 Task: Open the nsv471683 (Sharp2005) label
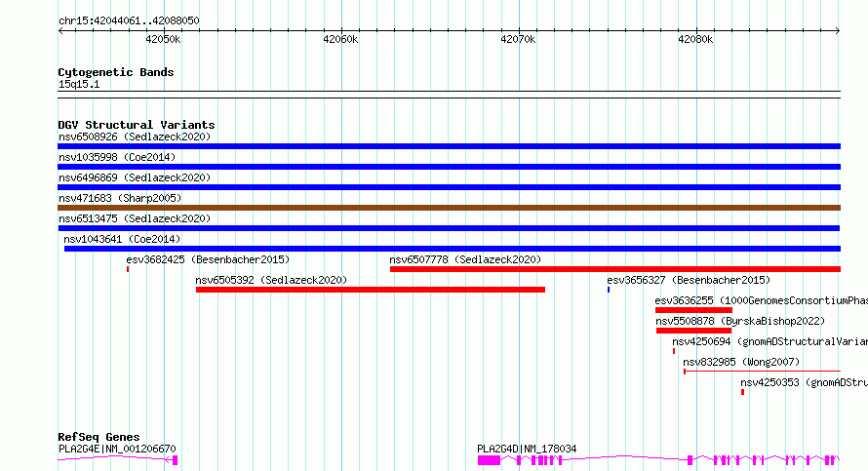(x=120, y=198)
